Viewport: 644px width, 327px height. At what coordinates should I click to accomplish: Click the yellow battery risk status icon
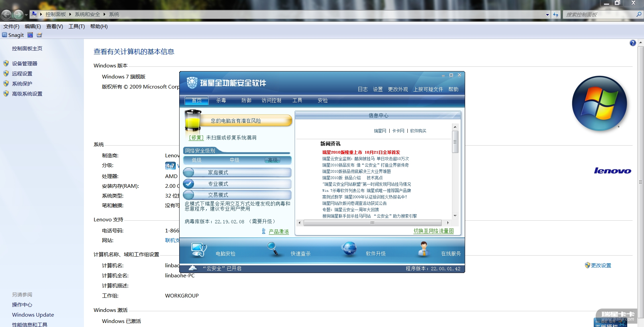(193, 120)
